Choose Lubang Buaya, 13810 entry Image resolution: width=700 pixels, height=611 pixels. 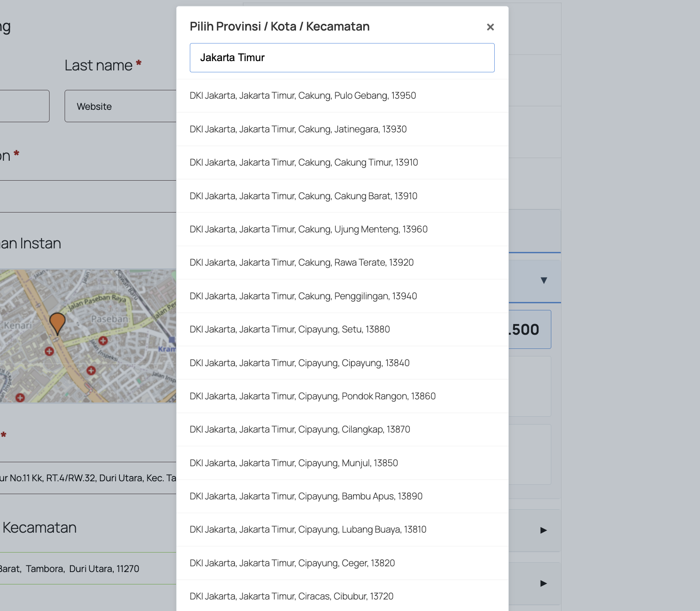(308, 530)
